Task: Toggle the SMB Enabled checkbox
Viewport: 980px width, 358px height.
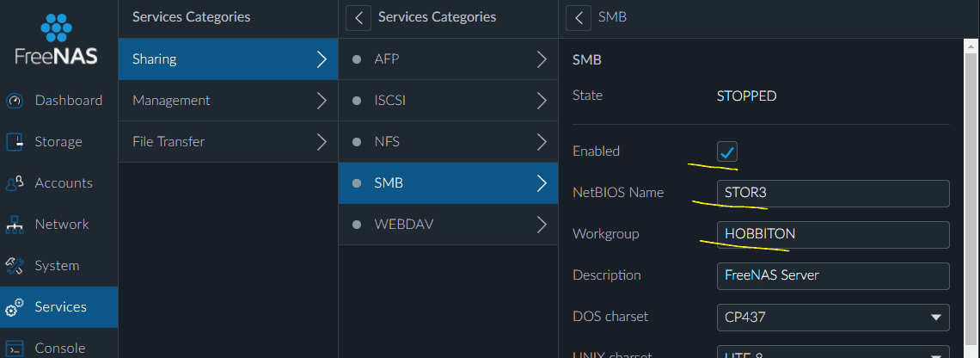Action: click(727, 151)
